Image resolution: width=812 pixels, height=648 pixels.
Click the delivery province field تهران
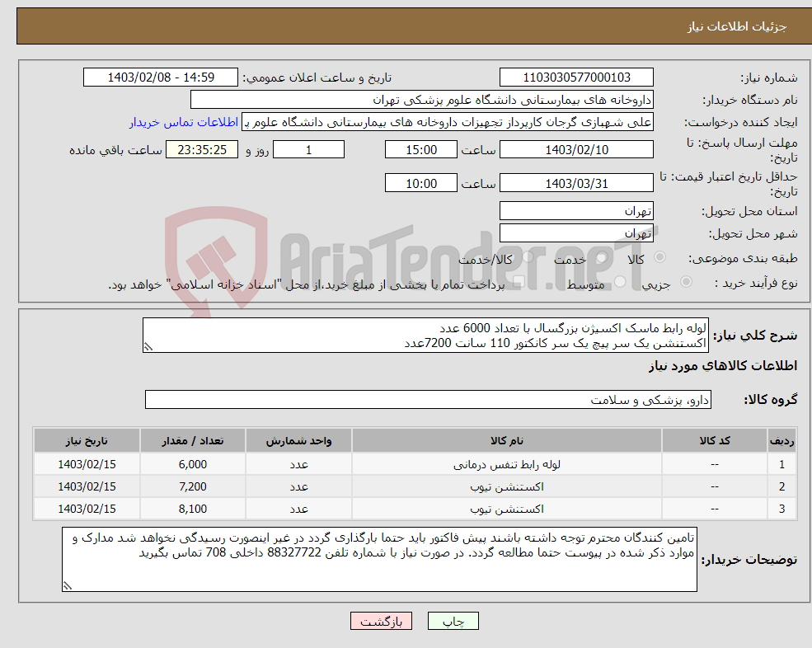coord(576,211)
